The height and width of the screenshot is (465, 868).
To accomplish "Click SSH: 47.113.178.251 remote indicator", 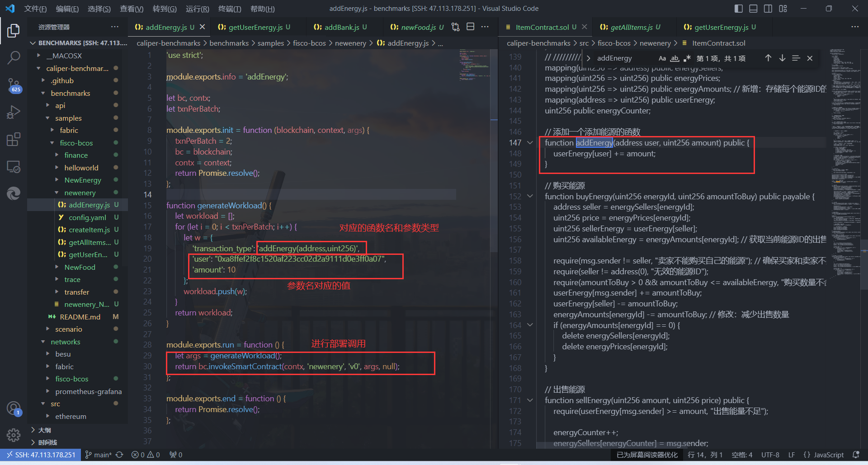I will click(x=41, y=455).
